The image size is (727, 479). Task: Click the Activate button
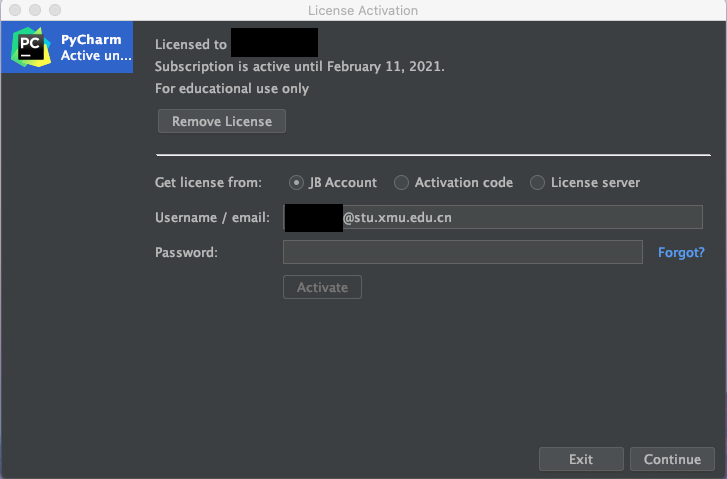(322, 287)
